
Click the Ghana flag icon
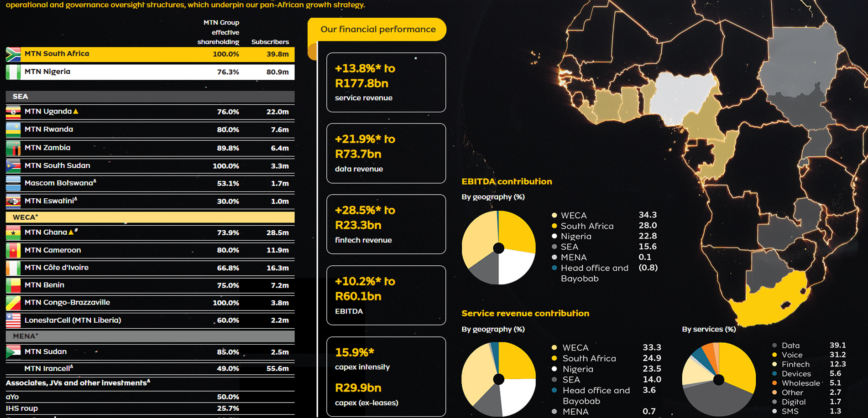click(13, 232)
